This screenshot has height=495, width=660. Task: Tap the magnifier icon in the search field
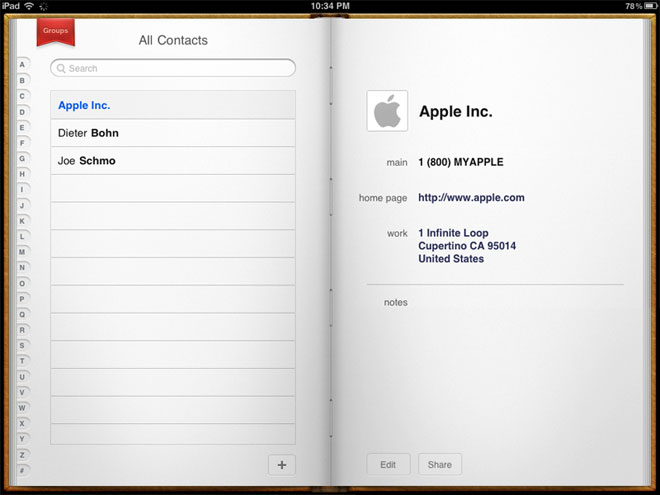click(61, 68)
